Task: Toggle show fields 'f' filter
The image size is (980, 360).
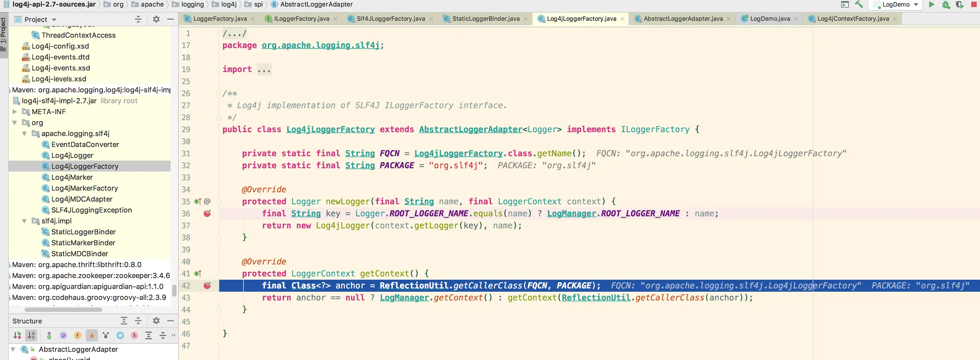Action: point(77,335)
